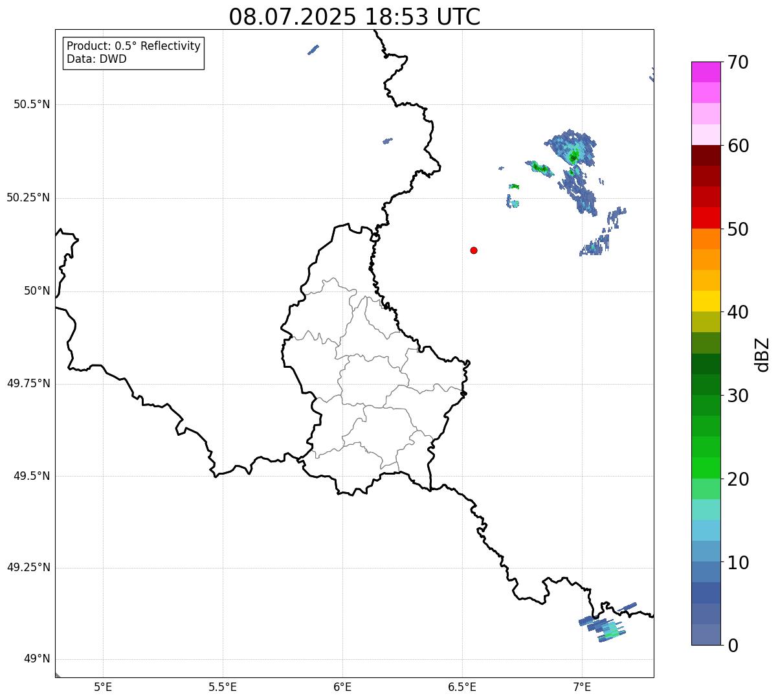778x700 pixels.
Task: Select the "Data: DWD" legend line
Action: tap(96, 60)
